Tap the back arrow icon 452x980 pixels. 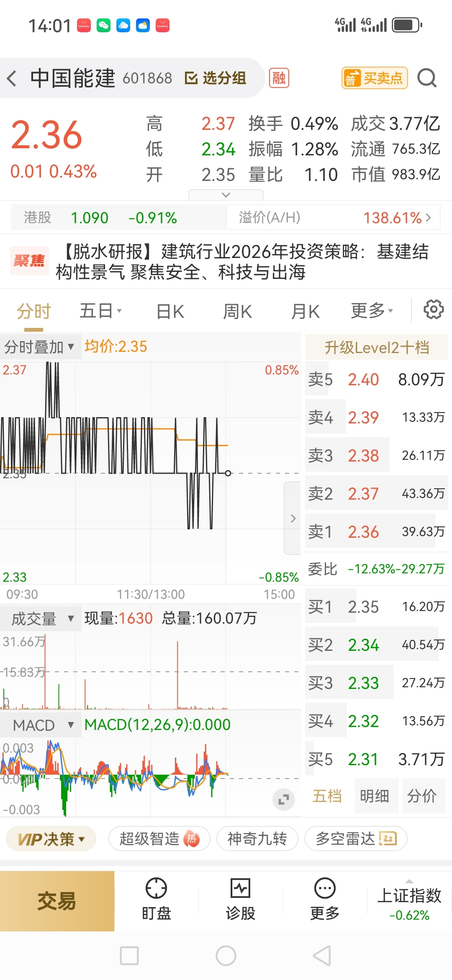[x=12, y=78]
